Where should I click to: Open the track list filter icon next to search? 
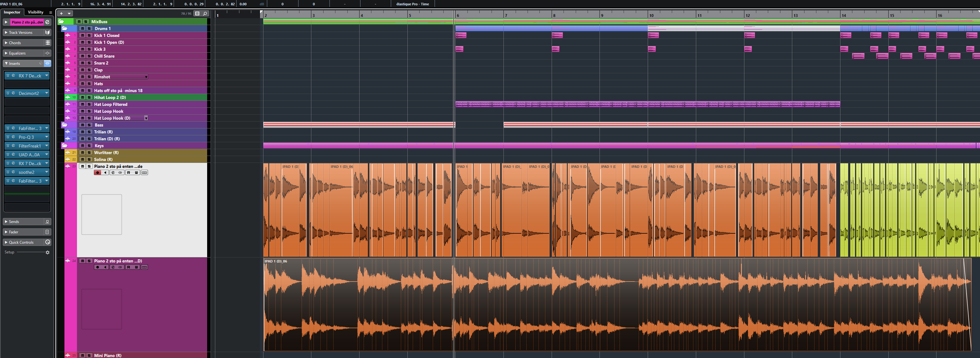coord(197,13)
